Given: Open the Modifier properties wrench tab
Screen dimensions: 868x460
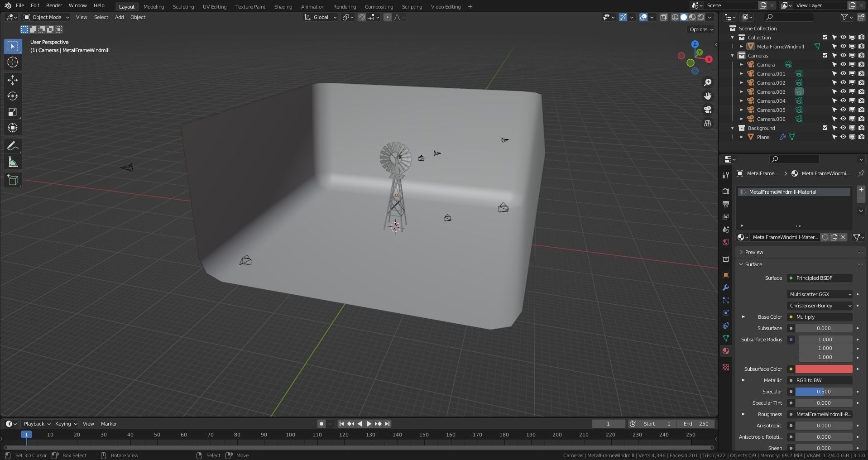Looking at the screenshot, I should tap(726, 287).
